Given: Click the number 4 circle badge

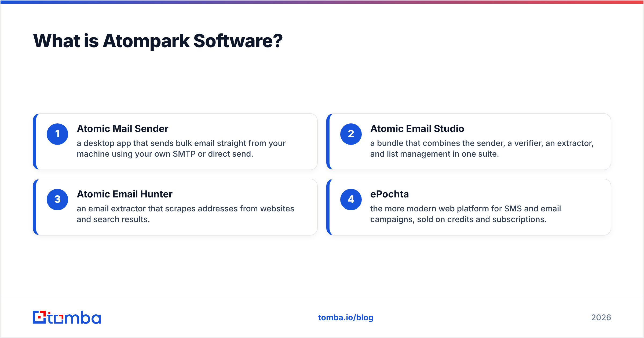Looking at the screenshot, I should (x=351, y=200).
